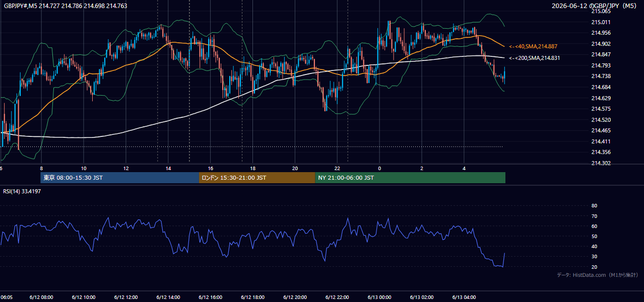Click the RSI scale value 40

(x=594, y=246)
